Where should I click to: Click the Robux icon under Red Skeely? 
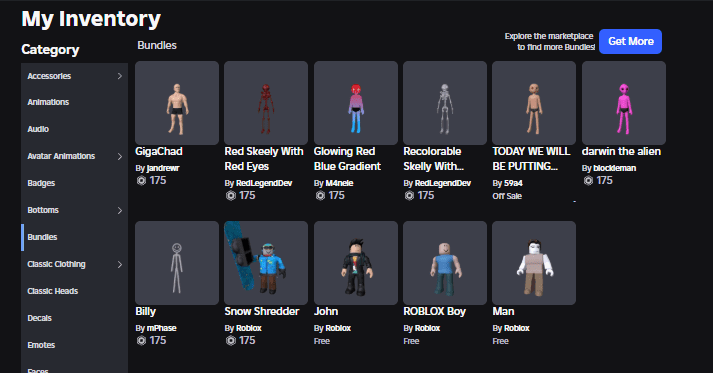tap(231, 196)
